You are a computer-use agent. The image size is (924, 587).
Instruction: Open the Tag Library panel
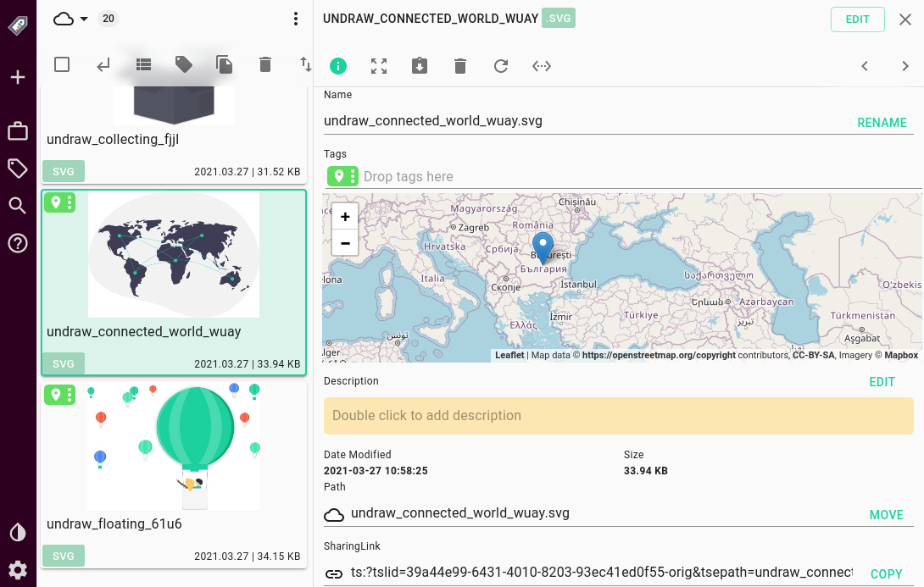tap(18, 169)
